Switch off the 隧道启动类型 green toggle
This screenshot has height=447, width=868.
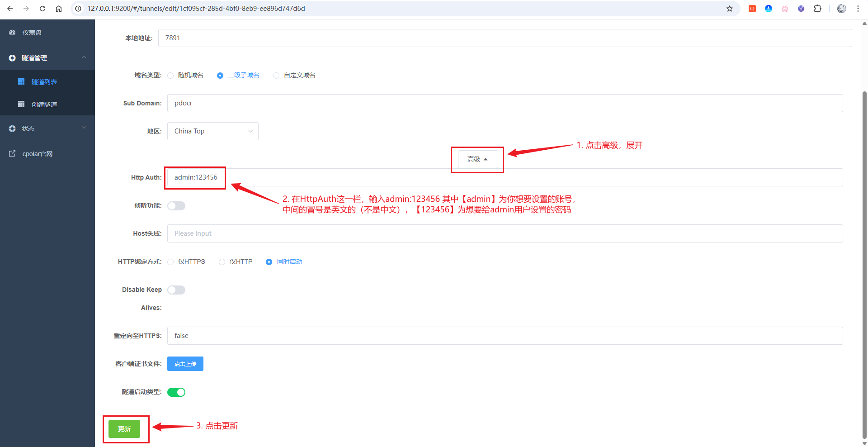click(176, 392)
